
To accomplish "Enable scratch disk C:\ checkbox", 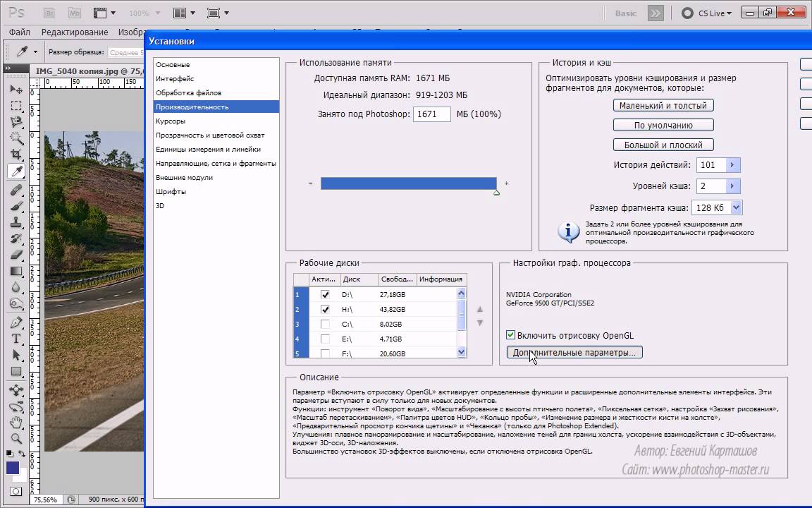I will pyautogui.click(x=325, y=324).
